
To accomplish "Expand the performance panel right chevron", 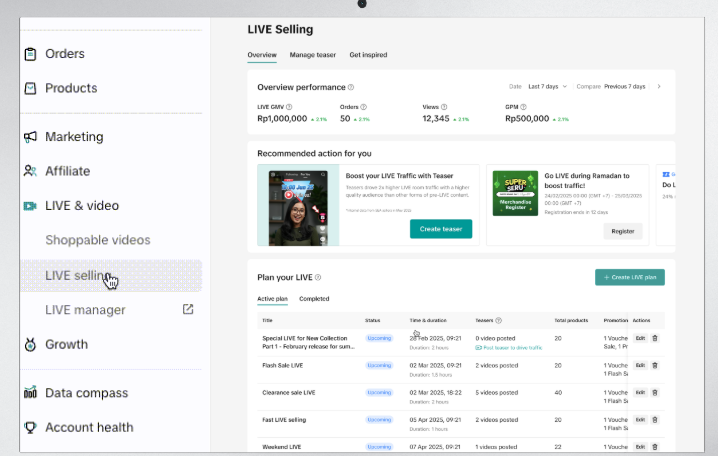I will (x=659, y=87).
